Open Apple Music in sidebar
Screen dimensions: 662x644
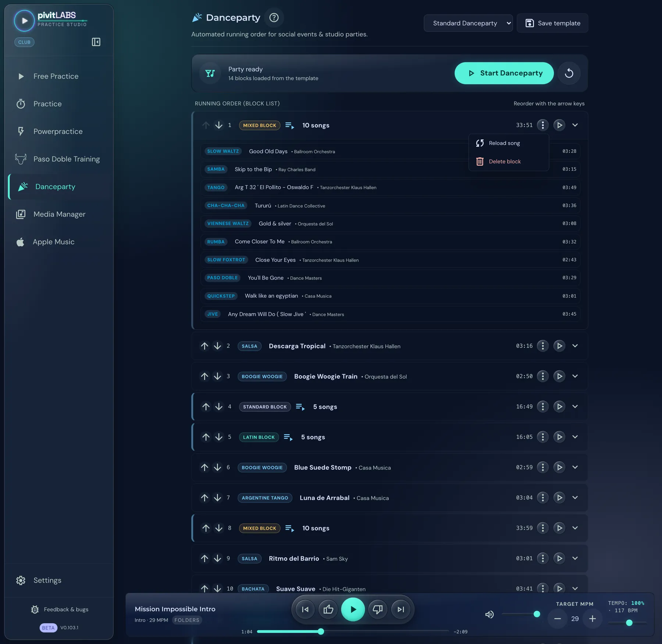(x=60, y=242)
